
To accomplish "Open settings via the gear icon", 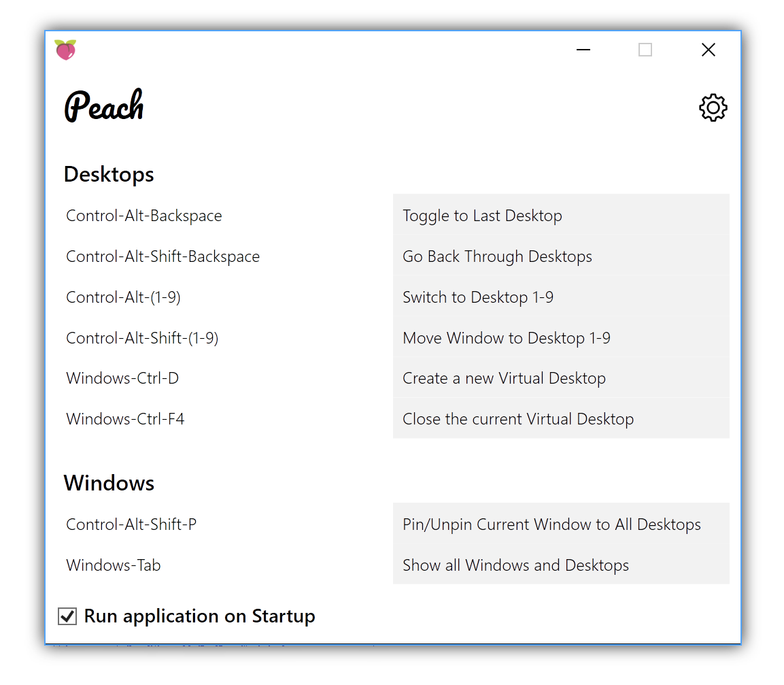I will pyautogui.click(x=713, y=107).
